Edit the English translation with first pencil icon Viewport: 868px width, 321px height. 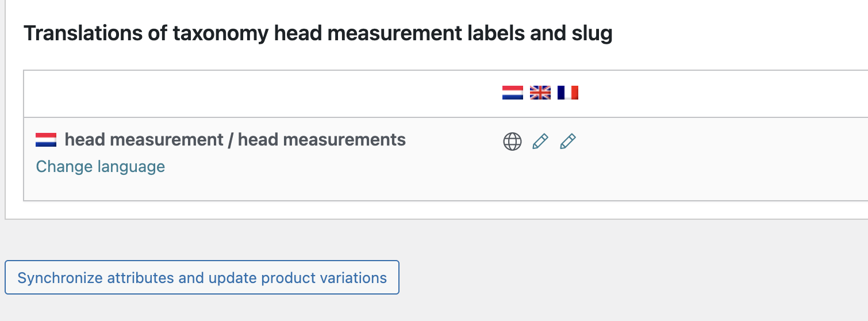(x=540, y=141)
